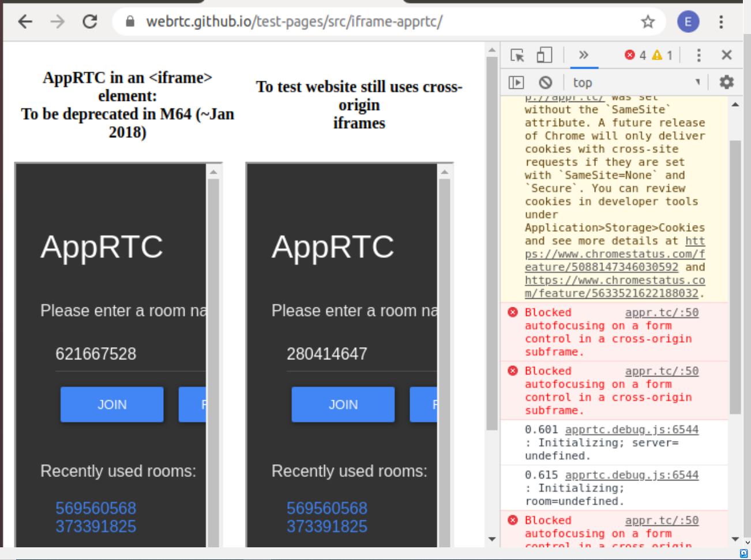Click 'Recently used rooms:' label under room 621667528
Image resolution: width=751 pixels, height=560 pixels.
(x=118, y=471)
